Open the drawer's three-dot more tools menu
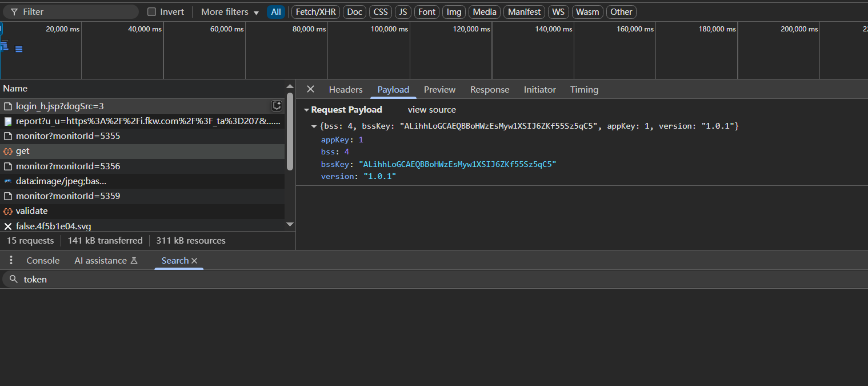868x386 pixels. point(11,260)
